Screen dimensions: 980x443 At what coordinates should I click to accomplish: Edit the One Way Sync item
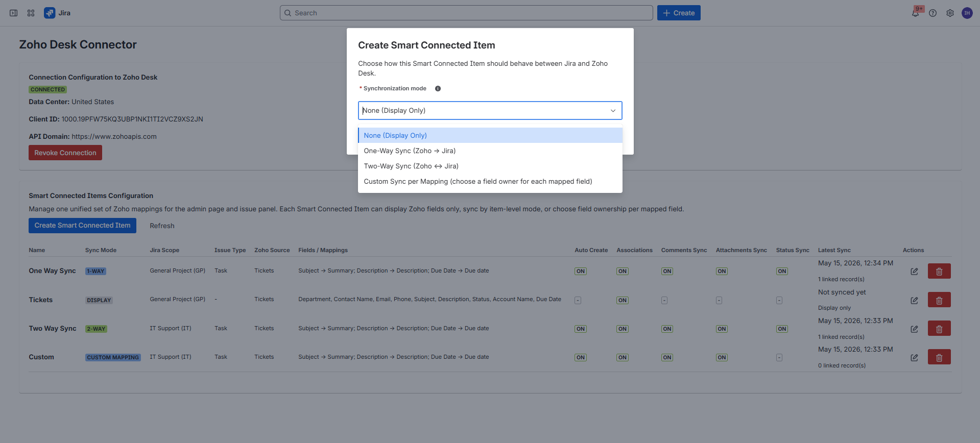coord(914,271)
